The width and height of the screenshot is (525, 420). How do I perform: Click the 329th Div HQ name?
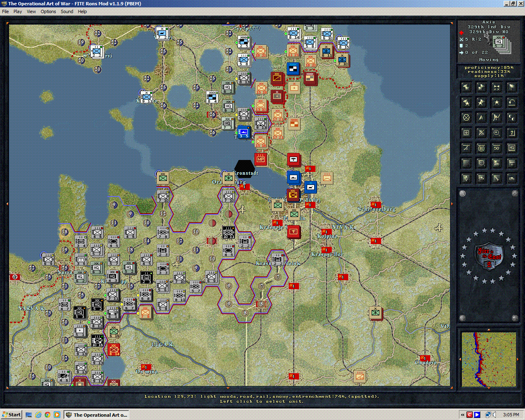488,32
